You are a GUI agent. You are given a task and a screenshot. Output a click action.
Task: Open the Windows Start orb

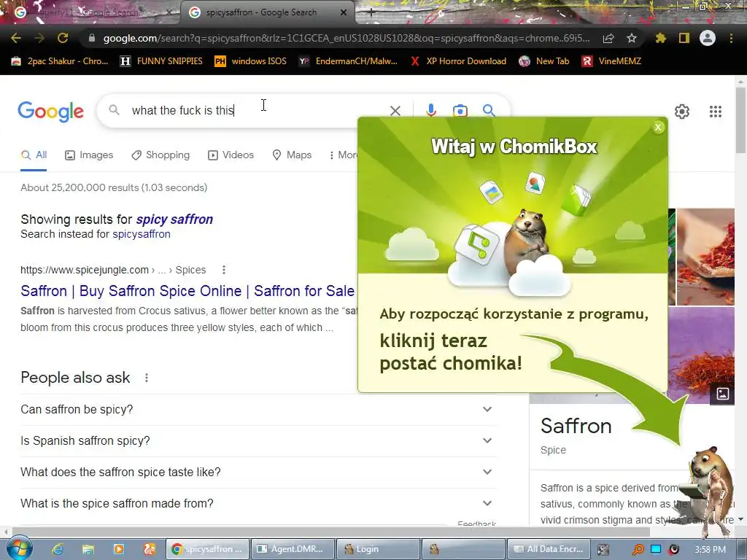20,548
